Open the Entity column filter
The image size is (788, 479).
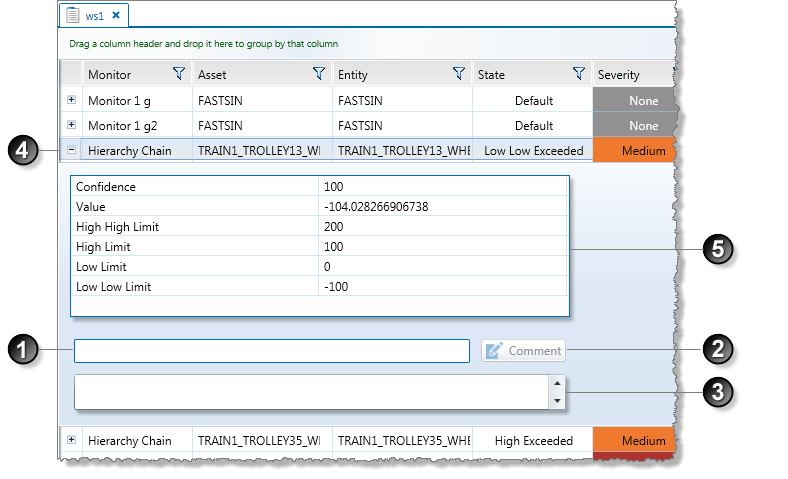[458, 74]
